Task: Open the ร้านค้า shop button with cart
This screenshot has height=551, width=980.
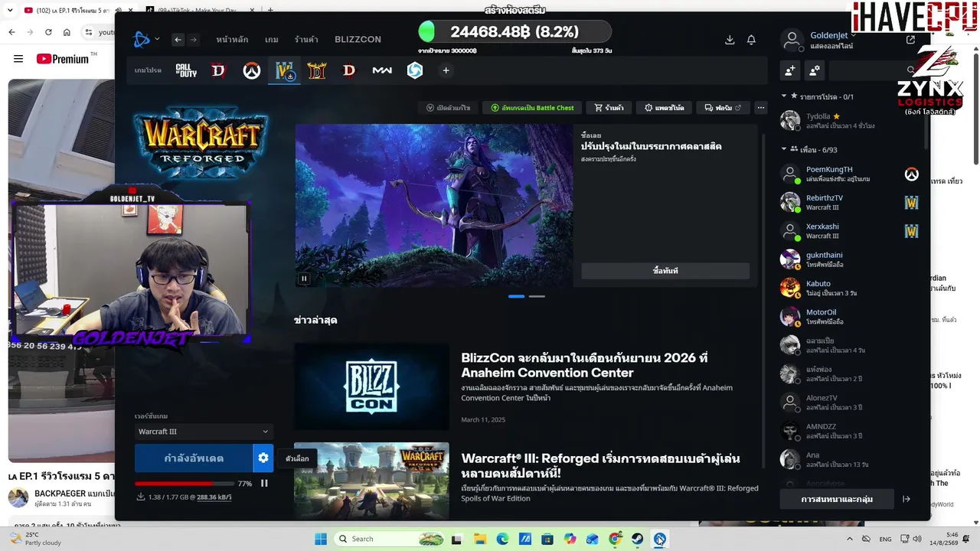Action: [x=609, y=108]
